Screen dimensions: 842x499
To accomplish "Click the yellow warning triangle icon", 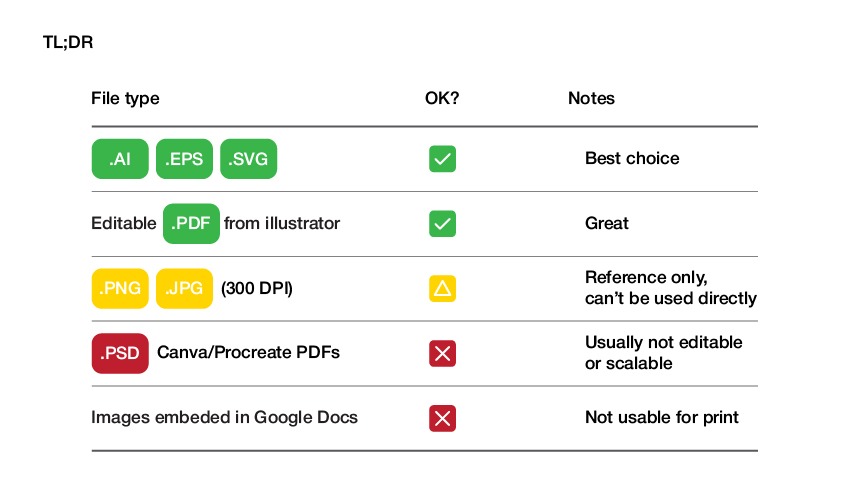I will point(442,289).
